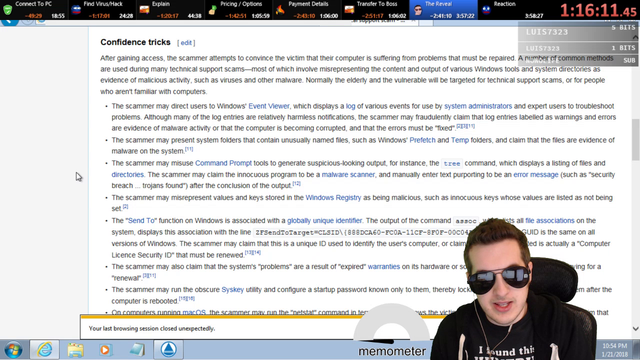This screenshot has height=360, width=640.
Task: Open the system administrators link
Action: coord(478,106)
